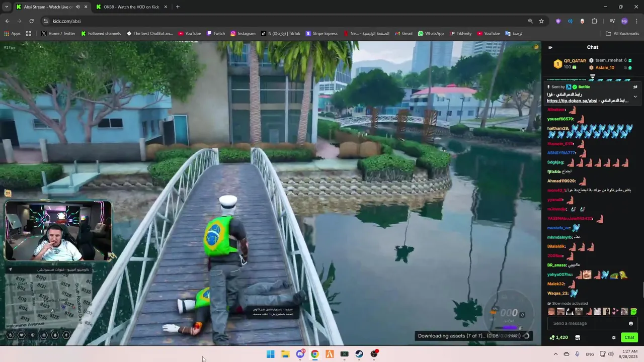This screenshot has height=362, width=644.
Task: Reload the kick.com page
Action: pos(31,21)
